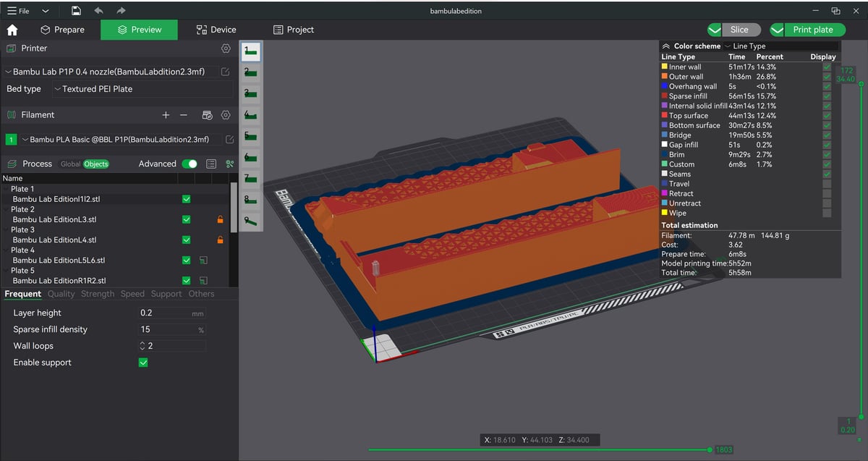The image size is (868, 461).
Task: Open the Speed settings tab
Action: click(x=132, y=294)
